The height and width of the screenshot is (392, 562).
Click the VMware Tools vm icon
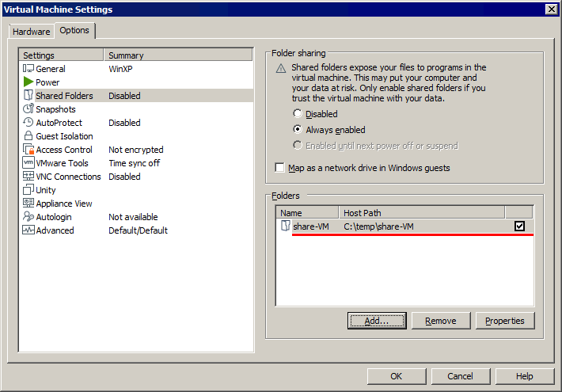point(28,162)
